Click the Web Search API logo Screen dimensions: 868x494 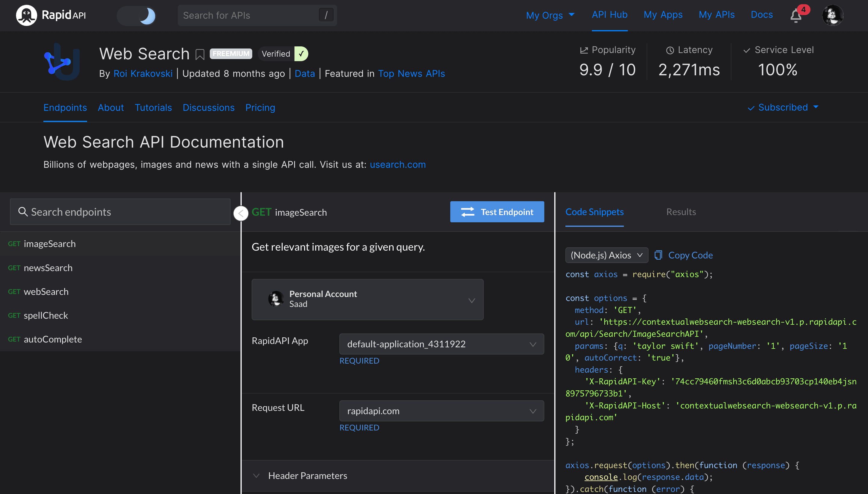pyautogui.click(x=62, y=62)
